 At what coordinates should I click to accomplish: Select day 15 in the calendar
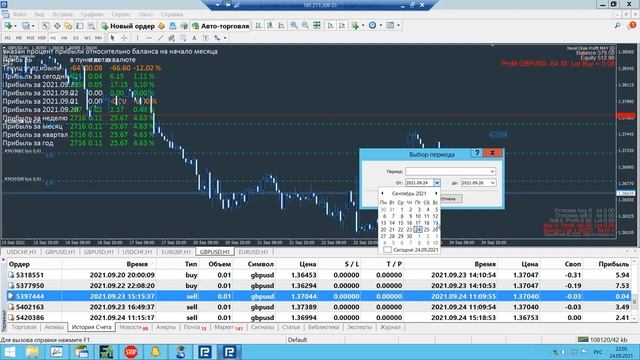(x=400, y=223)
